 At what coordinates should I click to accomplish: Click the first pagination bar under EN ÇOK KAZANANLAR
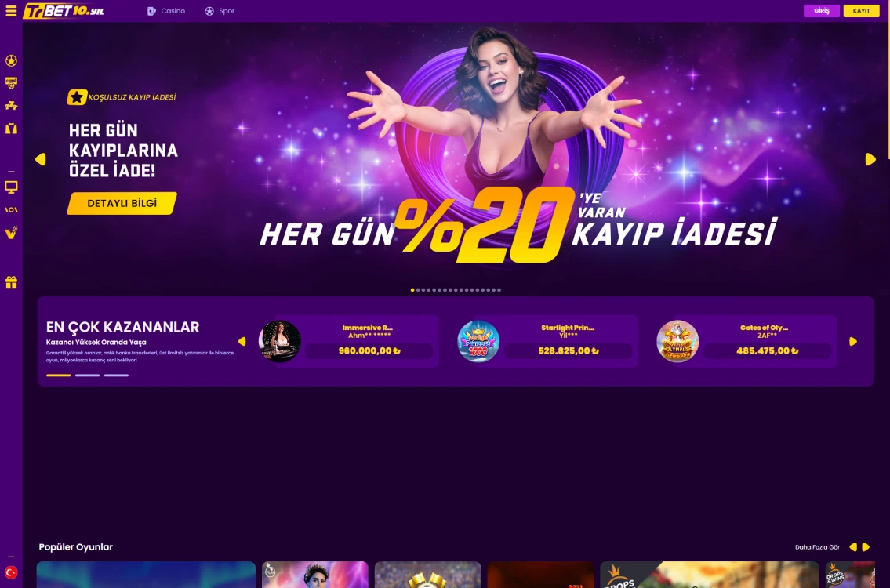coord(57,375)
